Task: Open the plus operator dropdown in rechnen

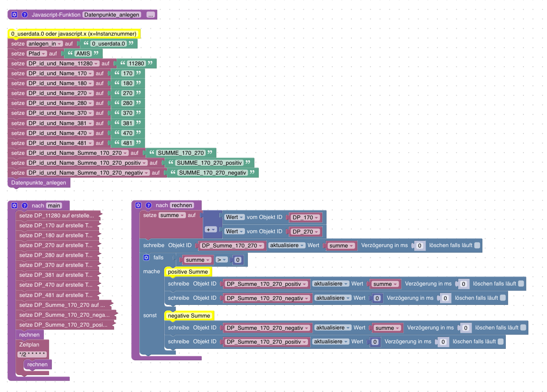Action: pyautogui.click(x=211, y=230)
